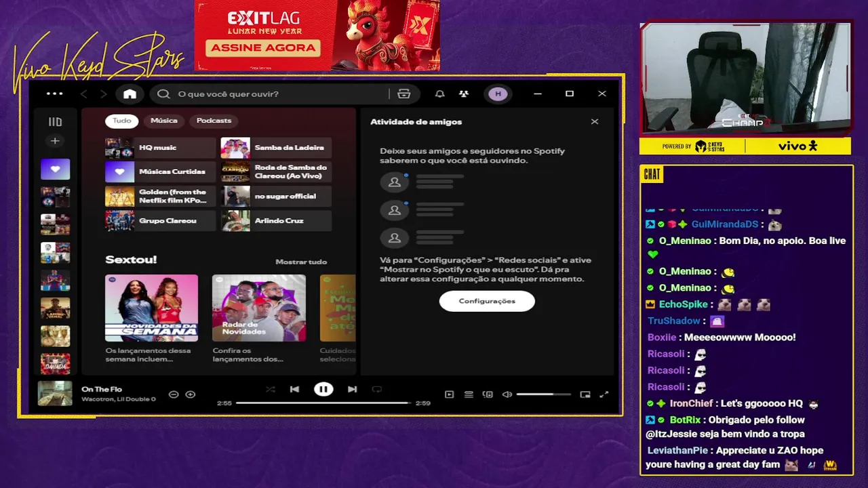Toggle shuffle playback
Screen dimensions: 868x488
click(x=271, y=389)
